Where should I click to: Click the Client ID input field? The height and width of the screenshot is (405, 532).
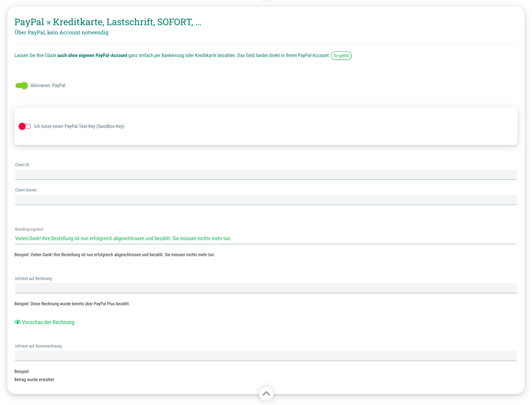coord(266,174)
